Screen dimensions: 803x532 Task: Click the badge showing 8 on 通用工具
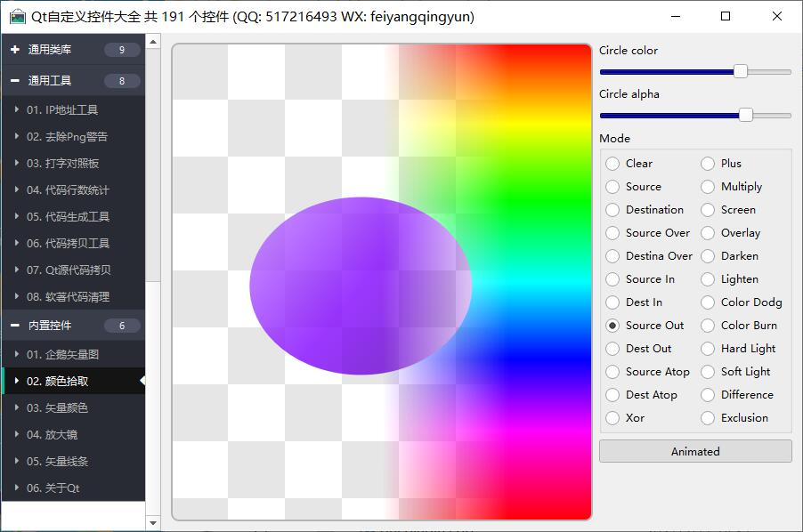(122, 81)
